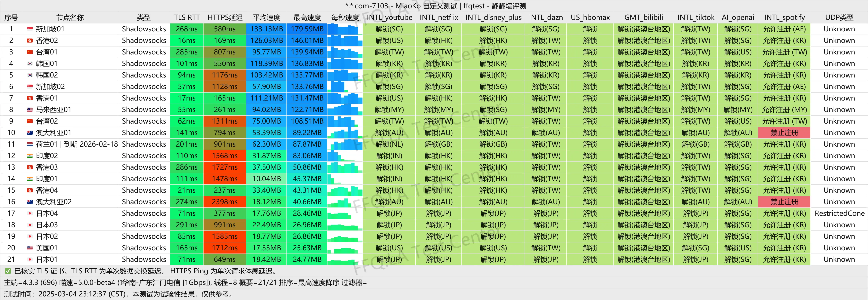Click the title text MiaoKo 自定义测试
868x300 pixels.
[426, 6]
